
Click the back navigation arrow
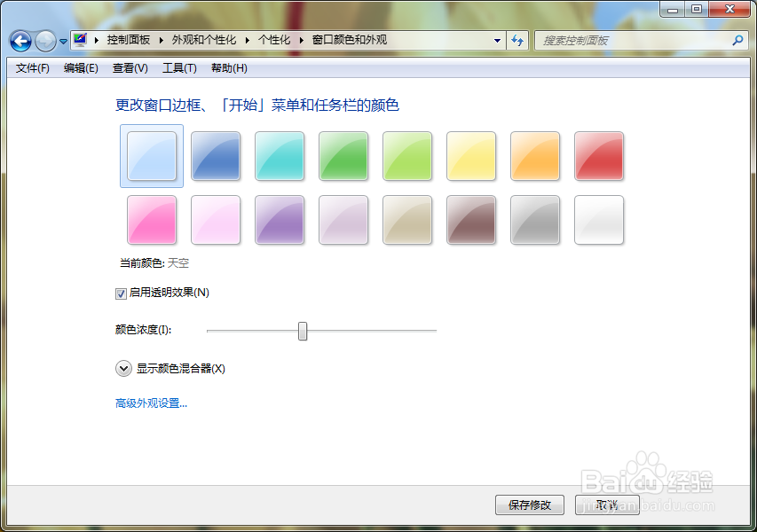(x=20, y=41)
